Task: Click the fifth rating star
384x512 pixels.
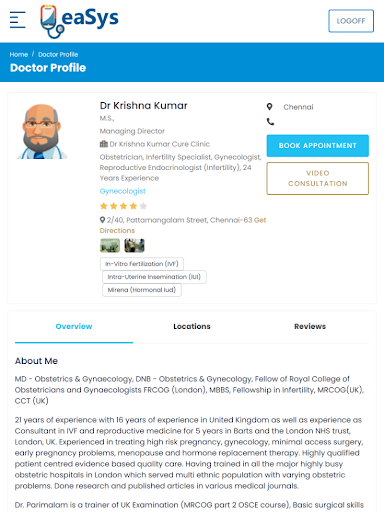Action: click(x=143, y=206)
